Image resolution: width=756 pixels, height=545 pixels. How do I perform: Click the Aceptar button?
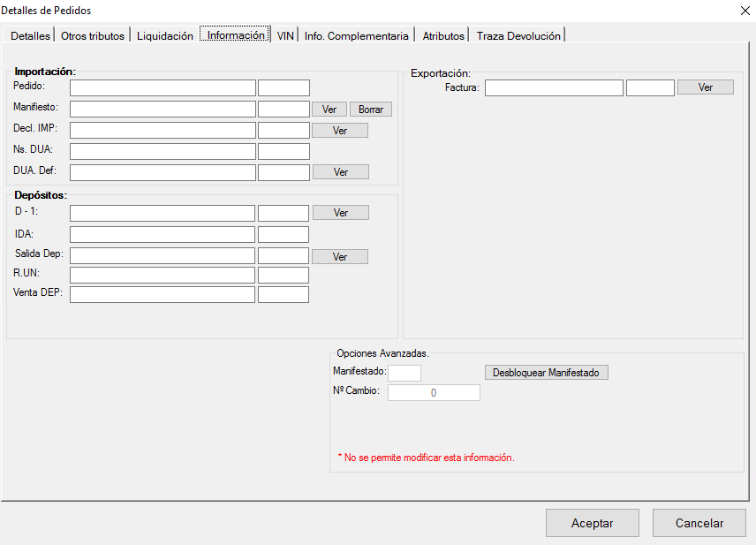point(592,523)
